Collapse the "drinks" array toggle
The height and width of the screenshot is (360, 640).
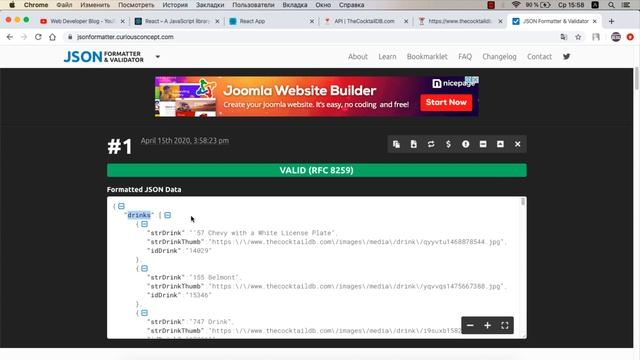[x=167, y=215]
